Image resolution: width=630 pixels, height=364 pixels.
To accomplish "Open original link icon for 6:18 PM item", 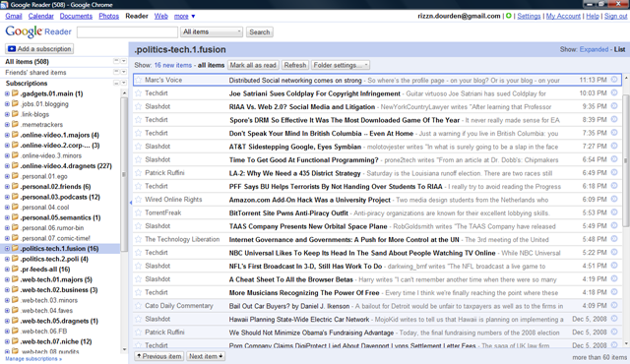I will pos(614,186).
